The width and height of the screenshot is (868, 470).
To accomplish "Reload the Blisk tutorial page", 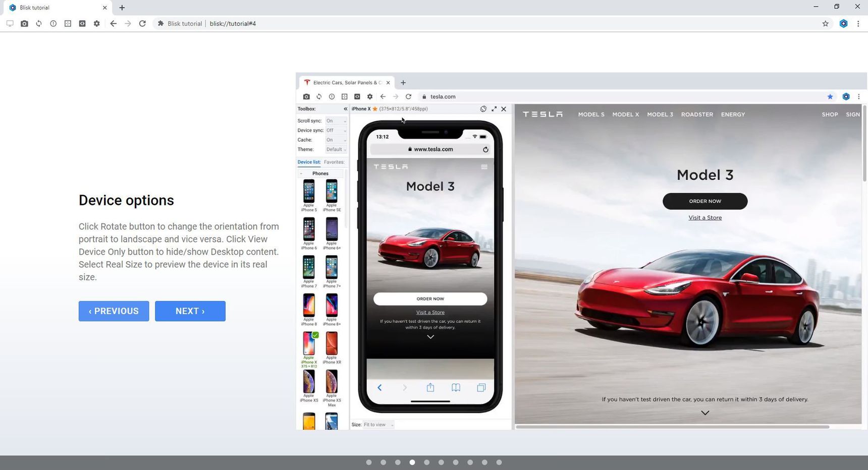I will coord(142,24).
